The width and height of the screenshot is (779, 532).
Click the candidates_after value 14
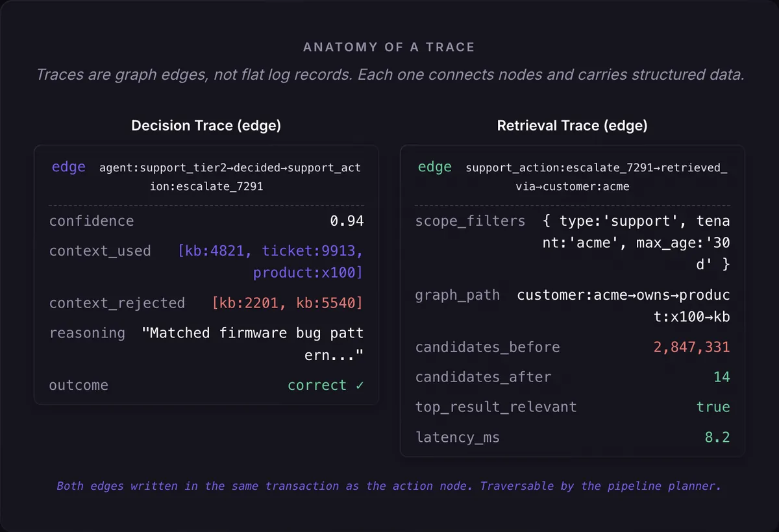click(721, 377)
